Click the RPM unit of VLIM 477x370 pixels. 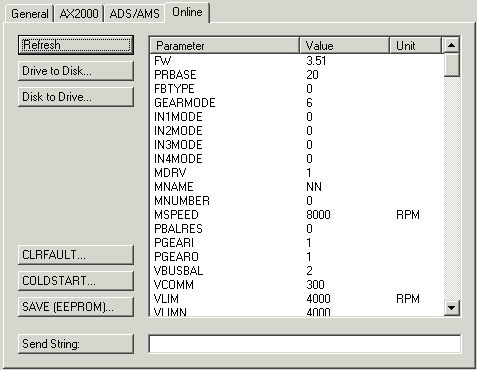click(408, 299)
